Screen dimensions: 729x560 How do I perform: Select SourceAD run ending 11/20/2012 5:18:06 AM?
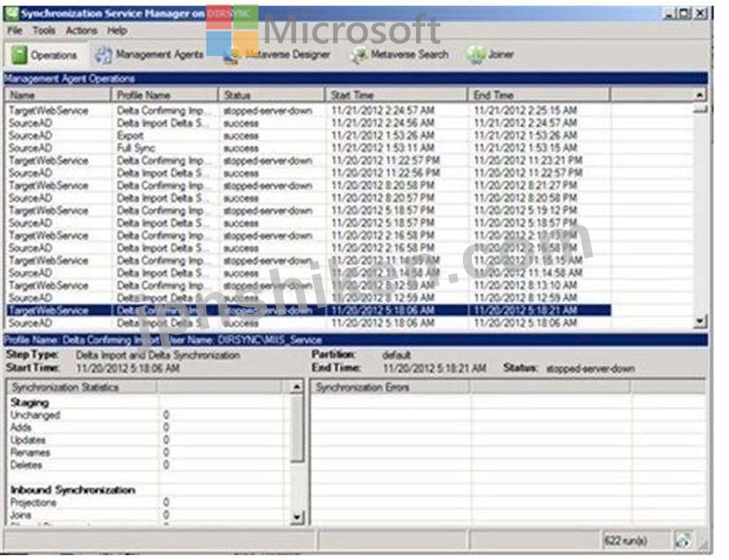pyautogui.click(x=308, y=323)
